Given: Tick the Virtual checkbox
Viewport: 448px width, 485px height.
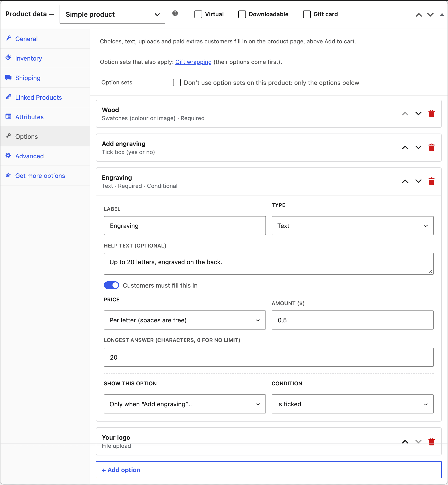Looking at the screenshot, I should [x=198, y=14].
